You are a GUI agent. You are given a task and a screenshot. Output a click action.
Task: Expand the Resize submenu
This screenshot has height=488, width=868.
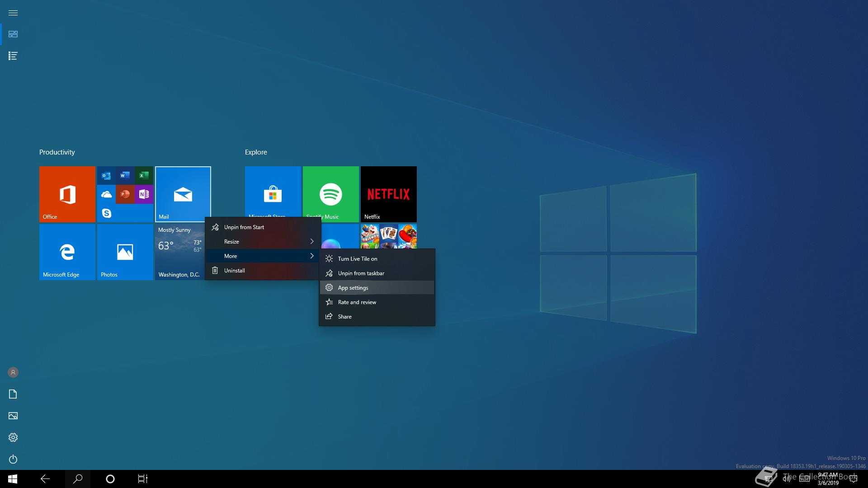pos(263,242)
